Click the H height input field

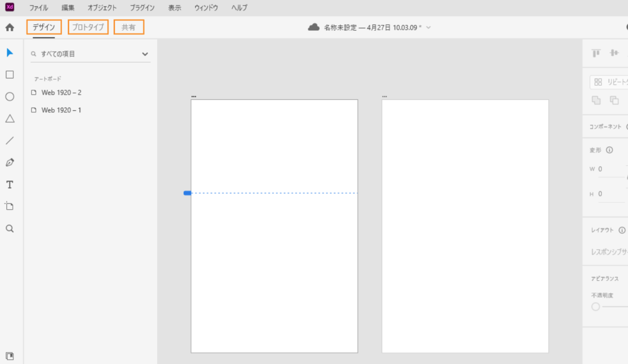[x=611, y=194]
